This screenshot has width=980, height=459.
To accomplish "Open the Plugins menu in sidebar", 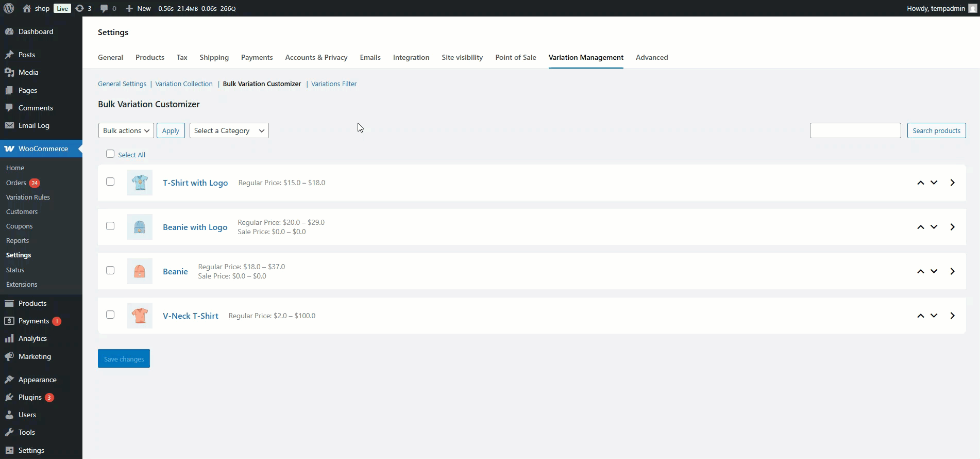I will (30, 397).
